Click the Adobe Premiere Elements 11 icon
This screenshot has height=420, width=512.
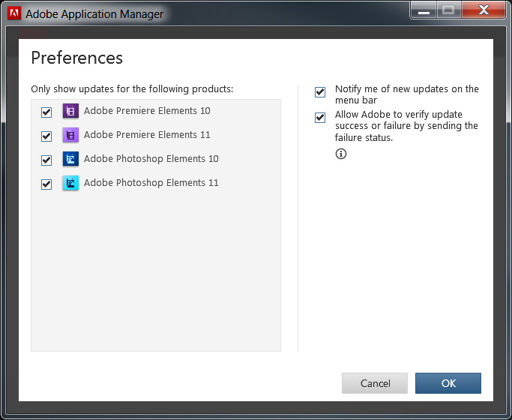(70, 135)
